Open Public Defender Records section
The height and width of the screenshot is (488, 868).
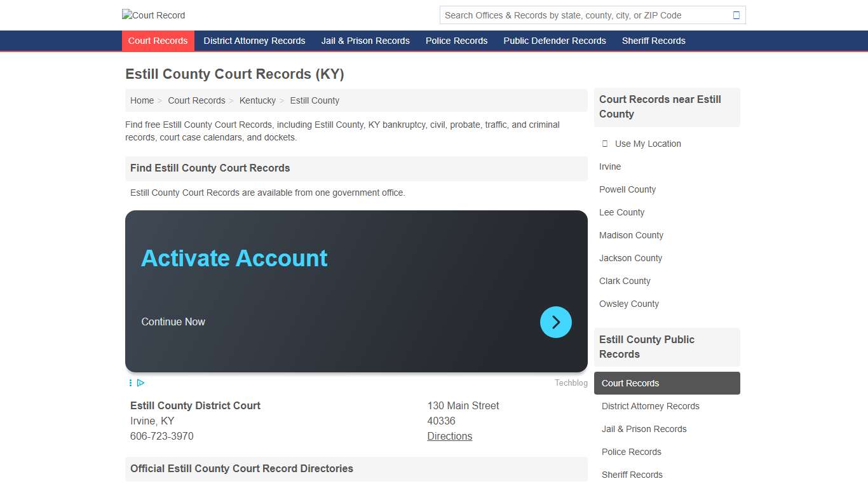[554, 41]
